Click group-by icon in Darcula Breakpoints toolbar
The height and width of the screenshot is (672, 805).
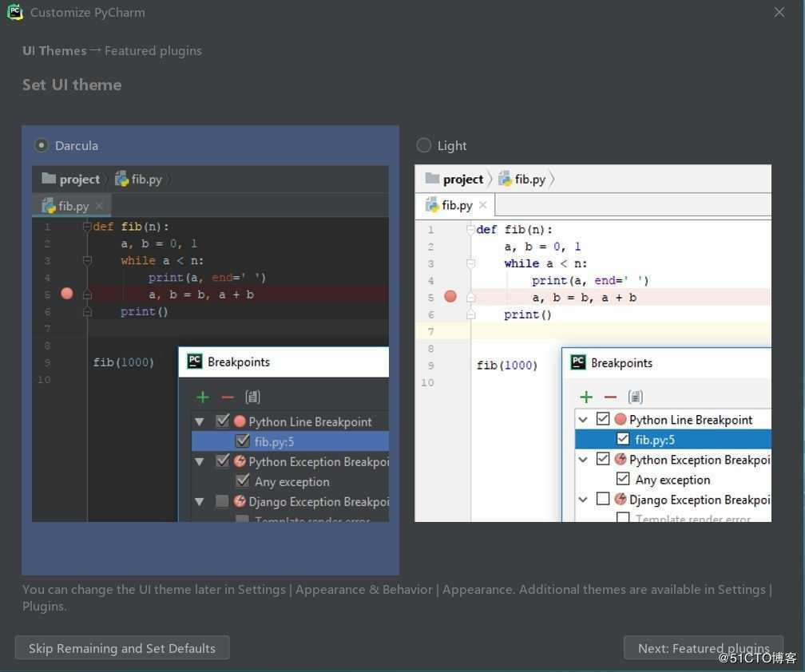pos(252,397)
